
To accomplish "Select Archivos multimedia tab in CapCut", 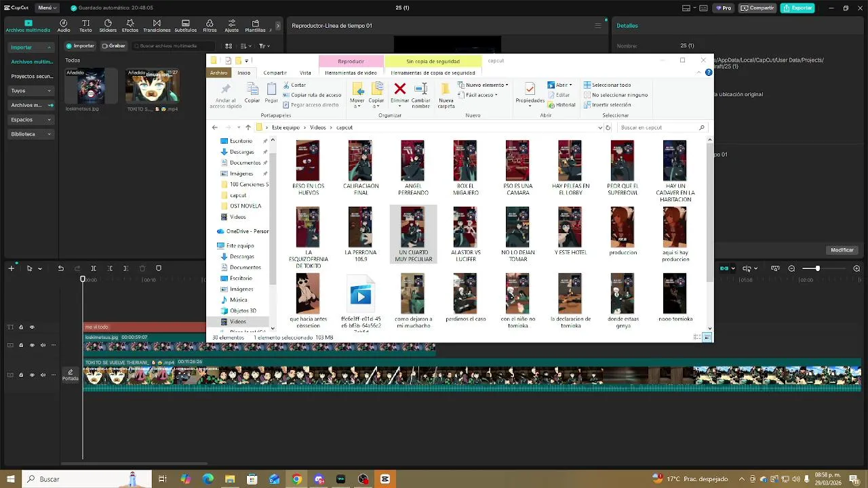I will [28, 26].
